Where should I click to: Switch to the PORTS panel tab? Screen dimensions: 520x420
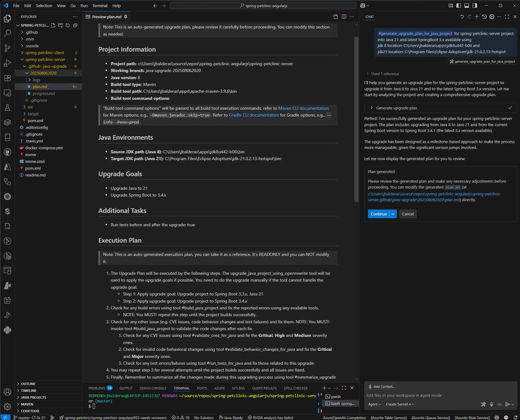[x=201, y=388]
